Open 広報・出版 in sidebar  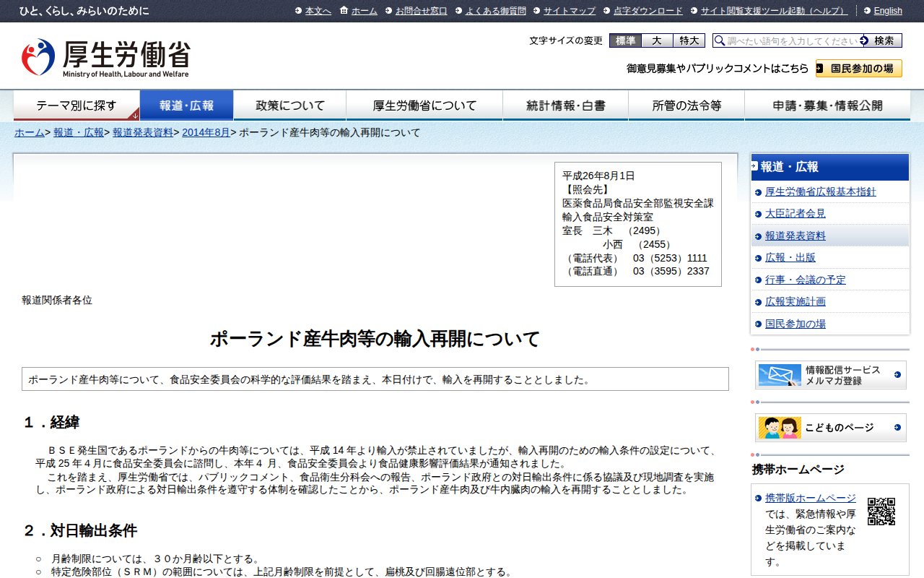(x=790, y=257)
